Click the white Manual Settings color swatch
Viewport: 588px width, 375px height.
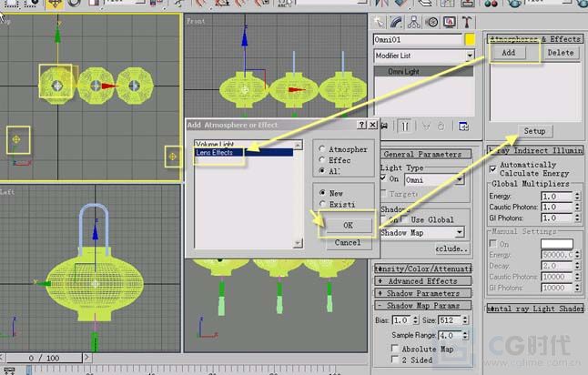click(556, 244)
